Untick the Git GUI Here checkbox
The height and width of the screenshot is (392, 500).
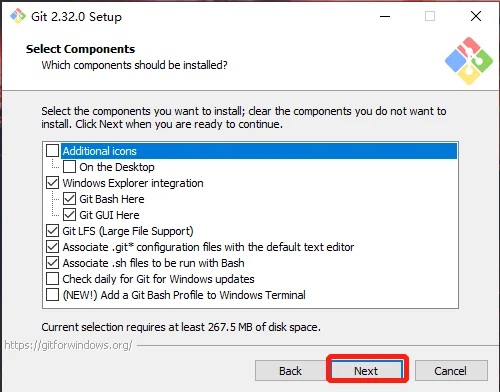pyautogui.click(x=69, y=215)
